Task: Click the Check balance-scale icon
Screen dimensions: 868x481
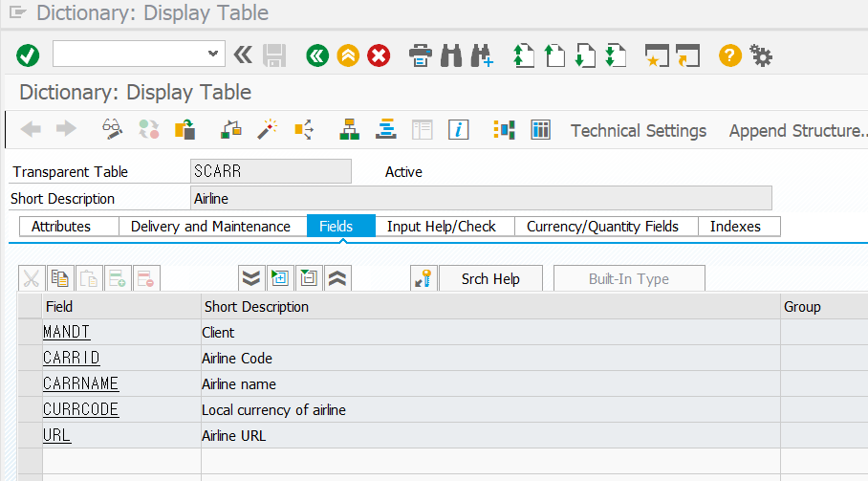Action: point(230,129)
